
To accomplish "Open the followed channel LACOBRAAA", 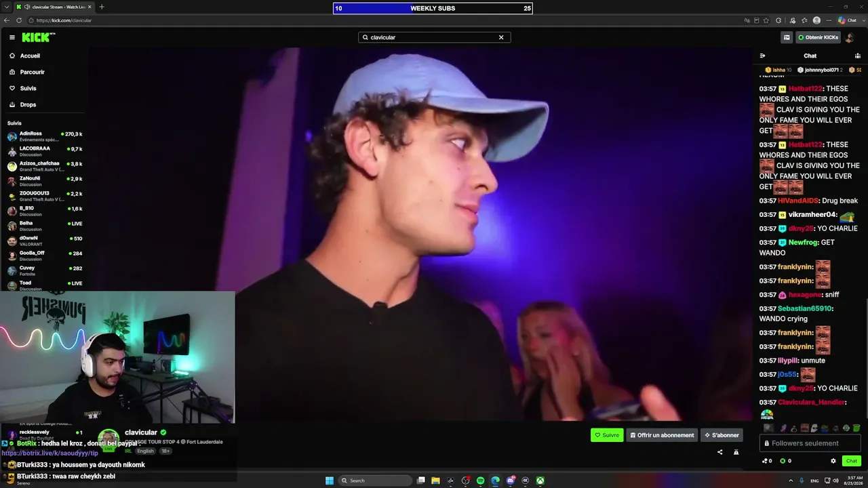I will point(45,151).
